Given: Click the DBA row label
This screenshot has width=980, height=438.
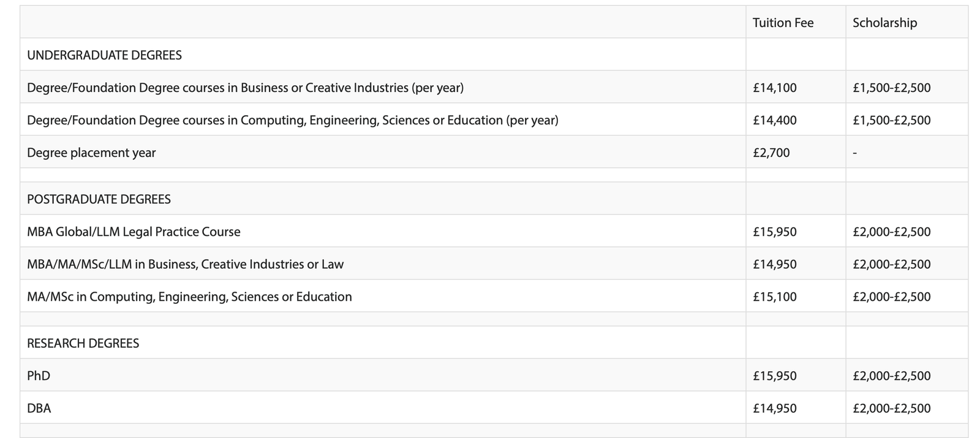Looking at the screenshot, I should pyautogui.click(x=39, y=408).
